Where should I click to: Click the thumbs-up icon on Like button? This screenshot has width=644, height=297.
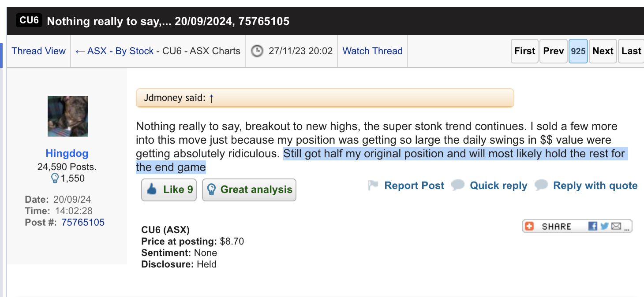(152, 190)
